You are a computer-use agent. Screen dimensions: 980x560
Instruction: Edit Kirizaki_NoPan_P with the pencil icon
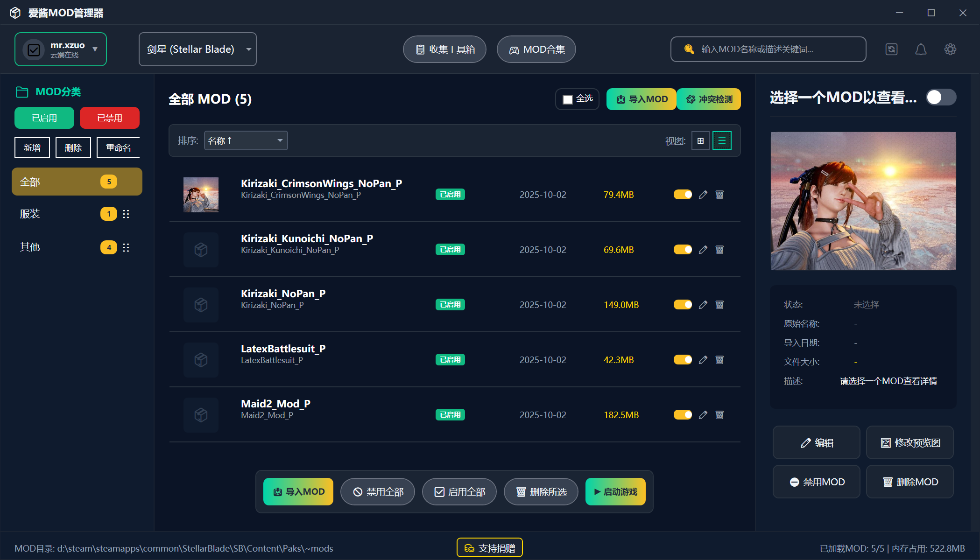coord(703,305)
